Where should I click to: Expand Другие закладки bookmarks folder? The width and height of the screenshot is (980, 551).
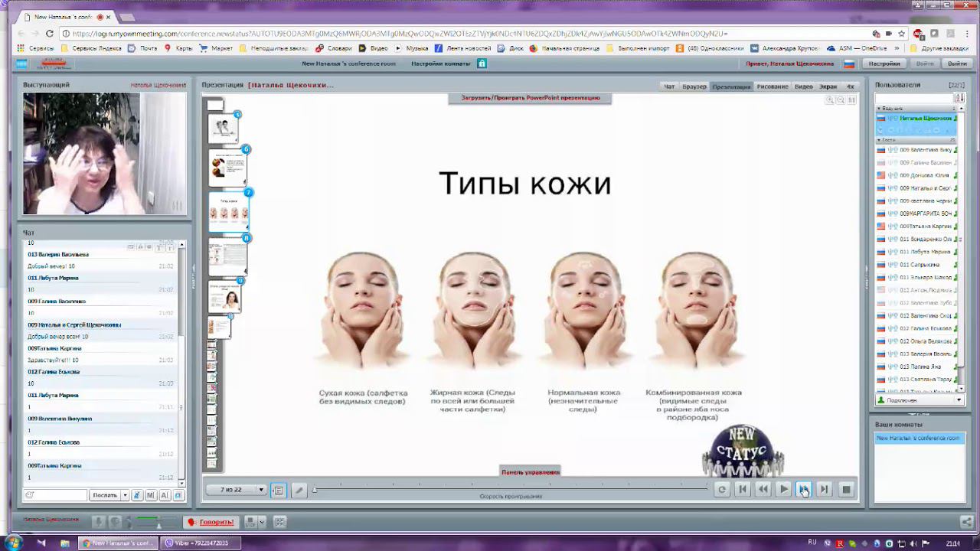[x=939, y=48]
